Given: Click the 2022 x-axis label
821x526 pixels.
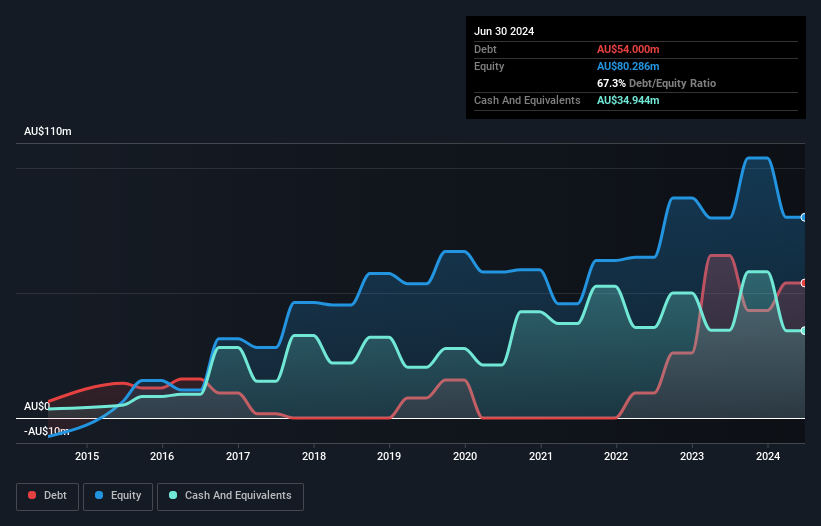Looking at the screenshot, I should point(616,456).
